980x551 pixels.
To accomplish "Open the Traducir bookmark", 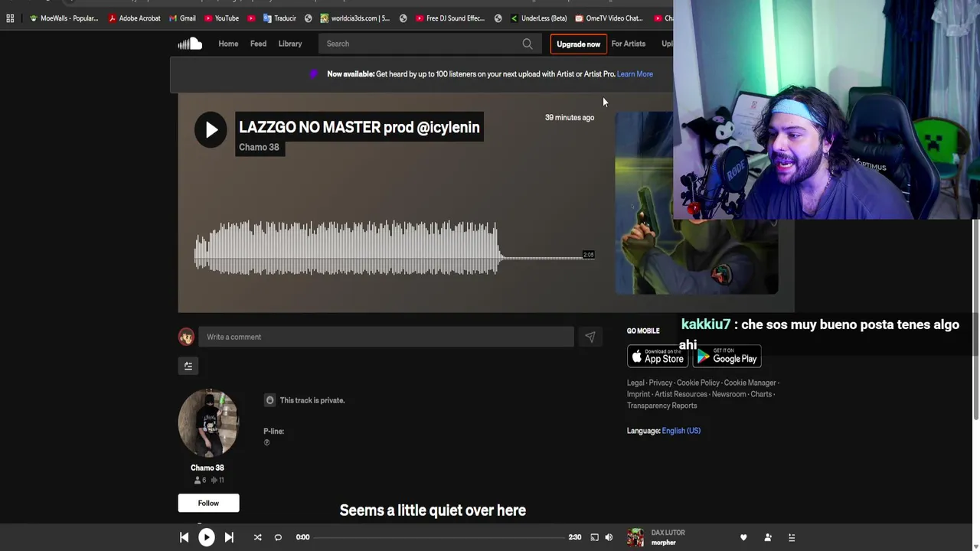I will tap(279, 18).
